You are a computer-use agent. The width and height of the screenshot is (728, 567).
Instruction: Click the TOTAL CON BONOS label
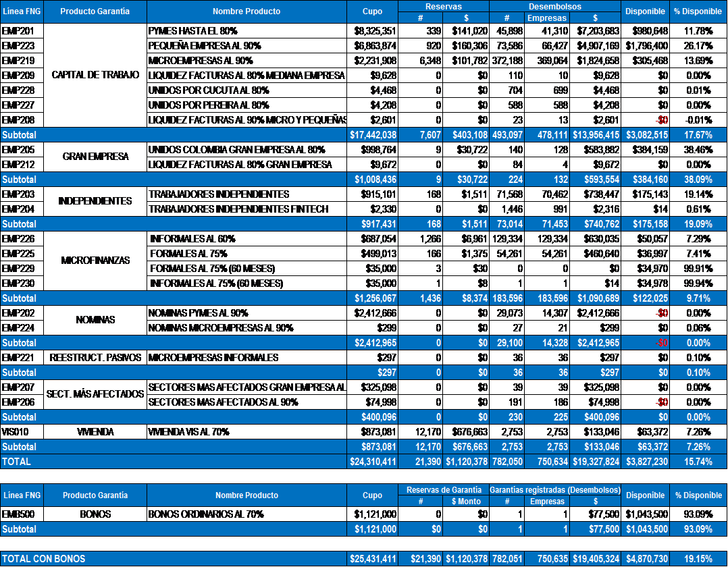tap(44, 560)
